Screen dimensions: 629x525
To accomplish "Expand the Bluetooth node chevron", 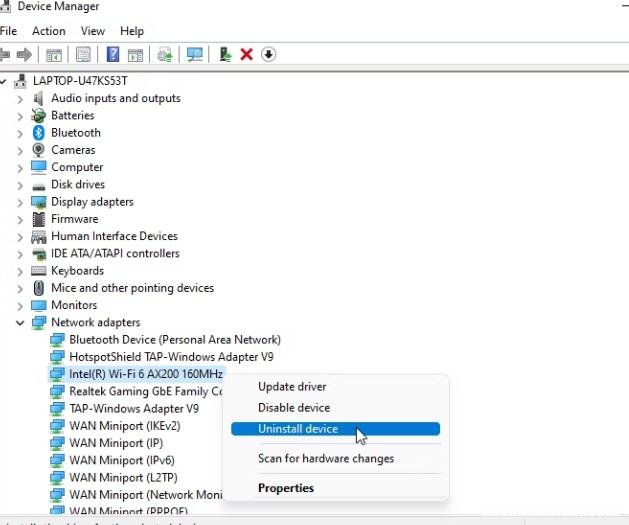I will (20, 134).
